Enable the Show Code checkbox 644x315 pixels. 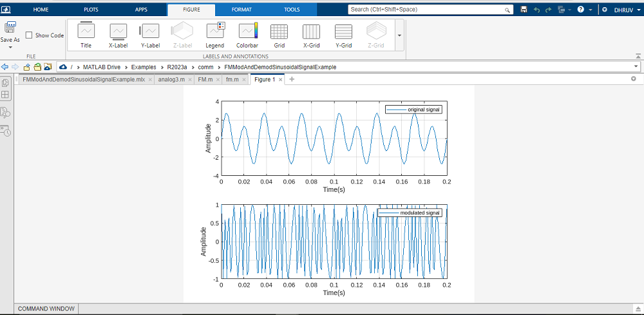click(29, 35)
